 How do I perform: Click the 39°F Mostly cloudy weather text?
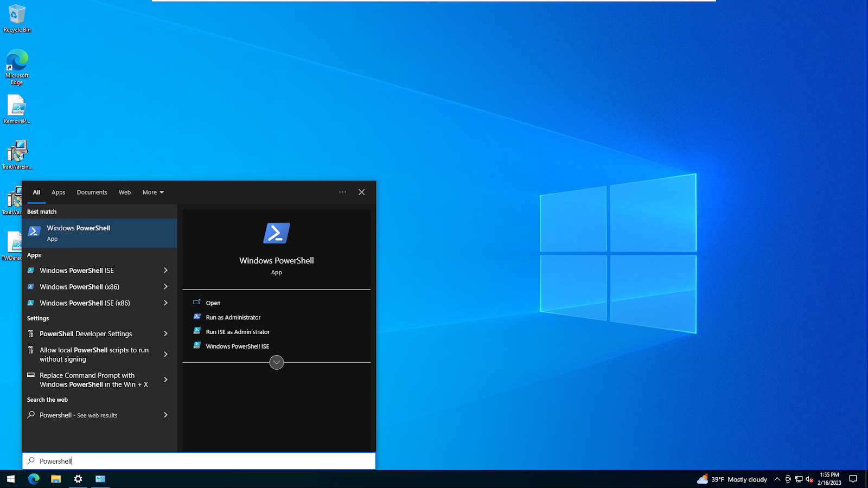point(739,479)
